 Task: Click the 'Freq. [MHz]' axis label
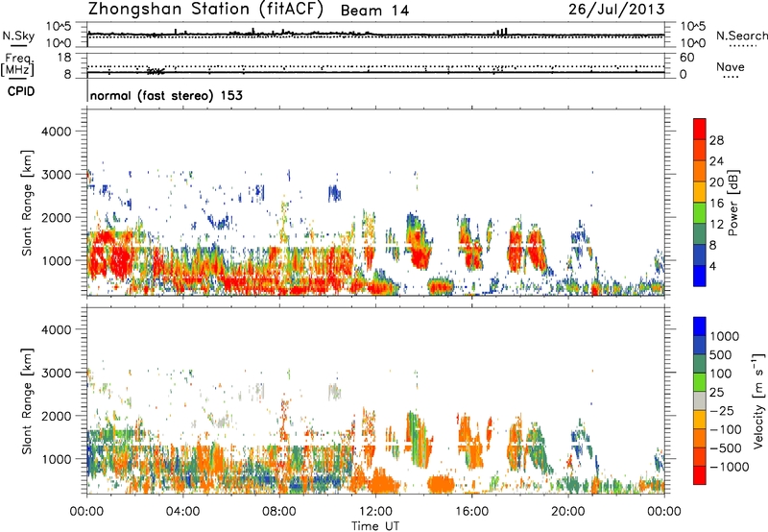click(17, 65)
